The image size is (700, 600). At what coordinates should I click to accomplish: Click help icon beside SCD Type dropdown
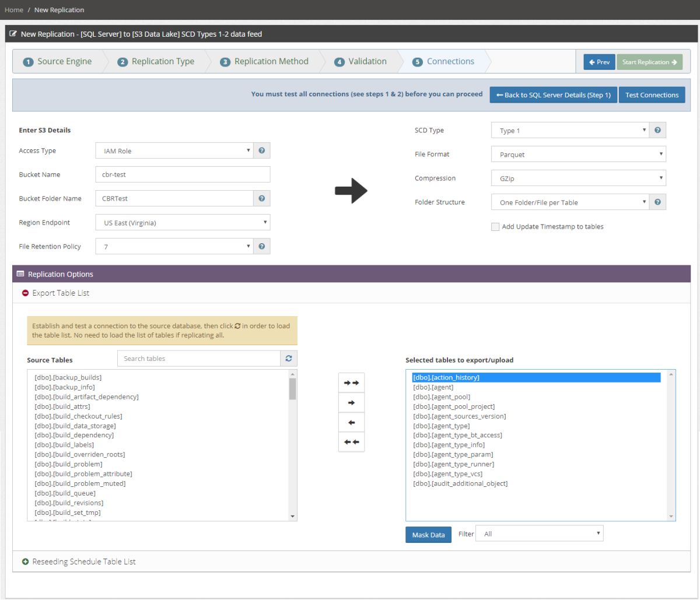(657, 130)
